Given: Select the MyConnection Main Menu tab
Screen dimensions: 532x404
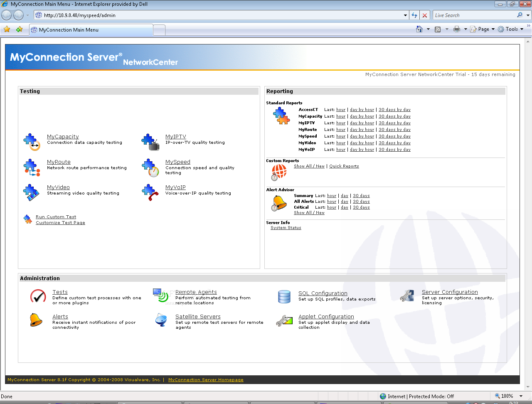Looking at the screenshot, I should [91, 30].
